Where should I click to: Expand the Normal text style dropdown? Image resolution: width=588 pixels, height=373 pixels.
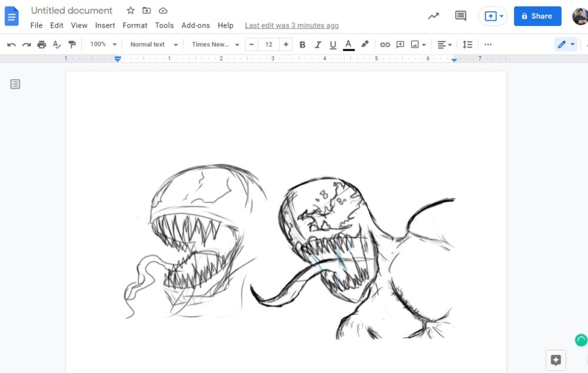(x=153, y=45)
